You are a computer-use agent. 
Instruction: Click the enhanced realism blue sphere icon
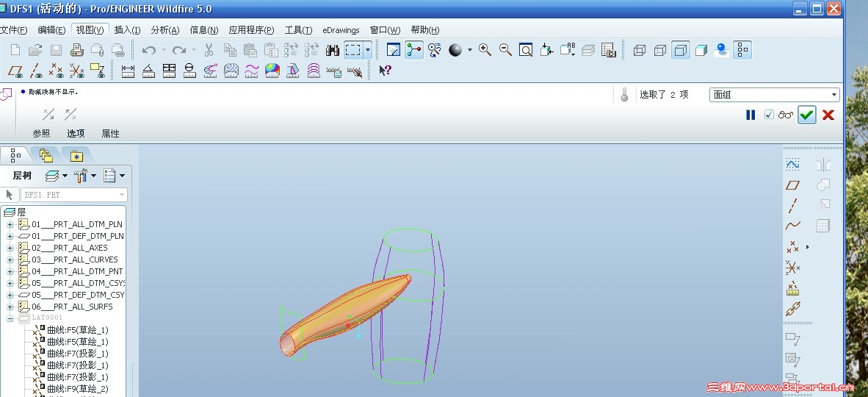(x=721, y=51)
